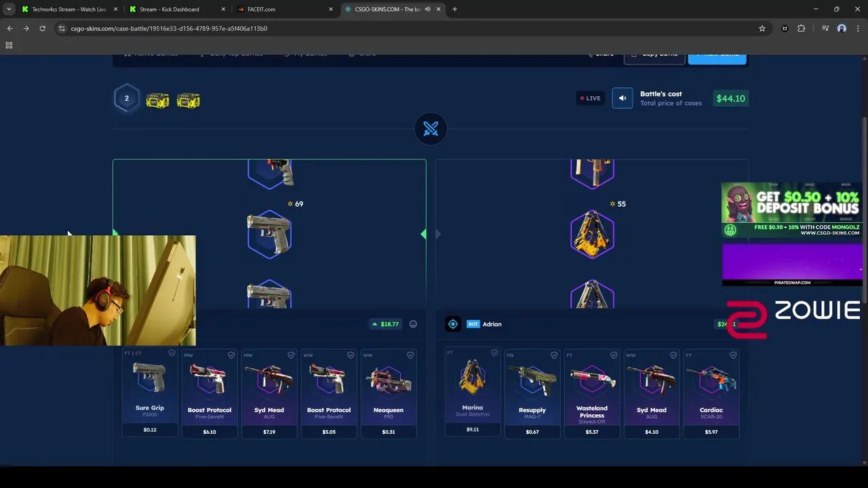Mute the CSGO-SKINS tab audio icon

427,9
